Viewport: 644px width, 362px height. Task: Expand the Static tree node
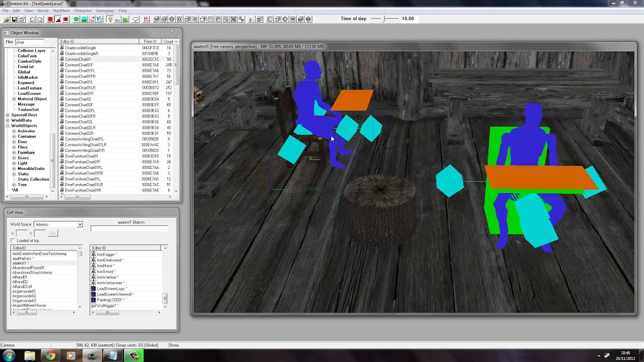click(x=14, y=174)
